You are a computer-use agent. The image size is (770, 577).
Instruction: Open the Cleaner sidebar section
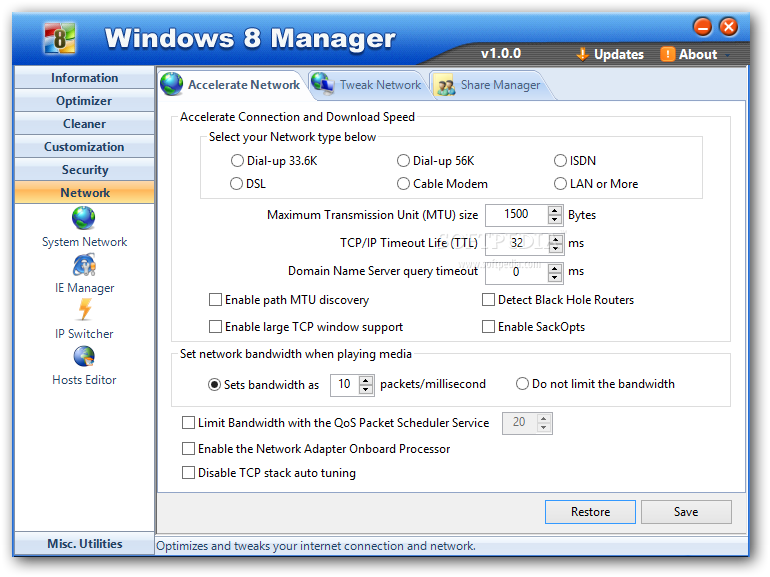84,124
